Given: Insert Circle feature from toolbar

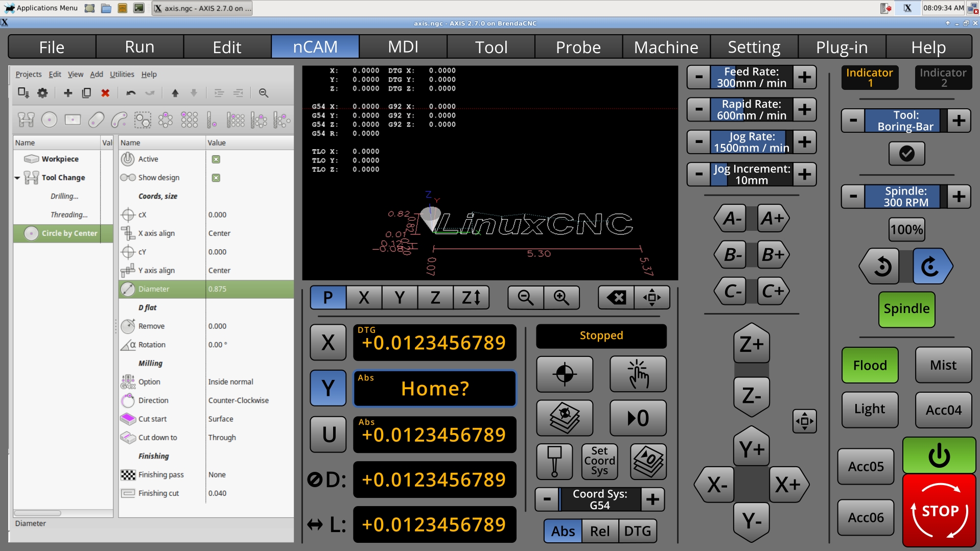Looking at the screenshot, I should 49,120.
